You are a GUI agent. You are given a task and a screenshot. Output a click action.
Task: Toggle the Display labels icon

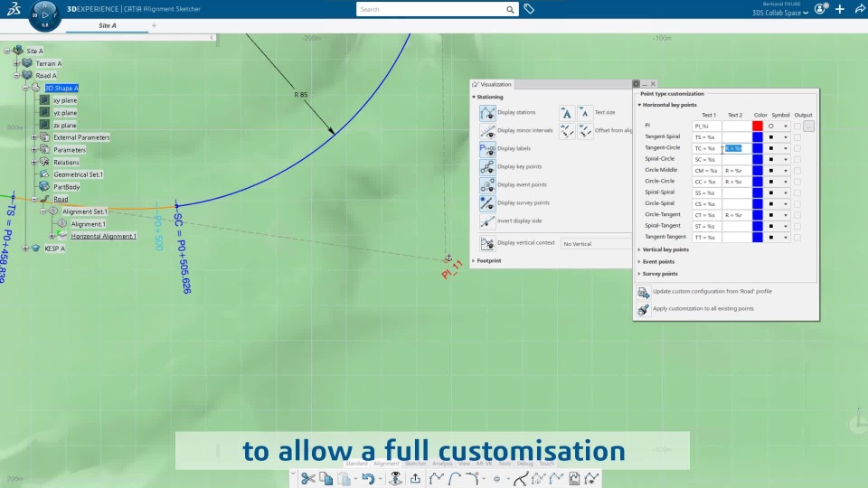487,149
